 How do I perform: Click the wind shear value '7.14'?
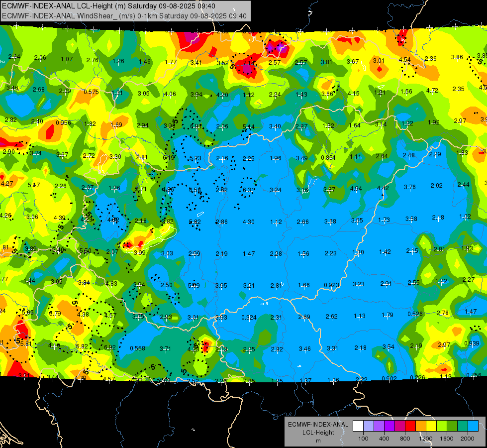point(249,63)
